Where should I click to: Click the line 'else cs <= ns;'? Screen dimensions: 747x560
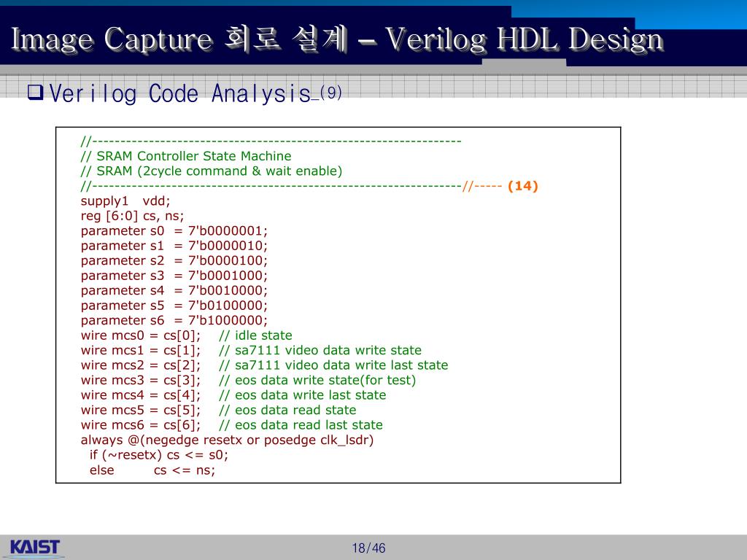tap(152, 470)
